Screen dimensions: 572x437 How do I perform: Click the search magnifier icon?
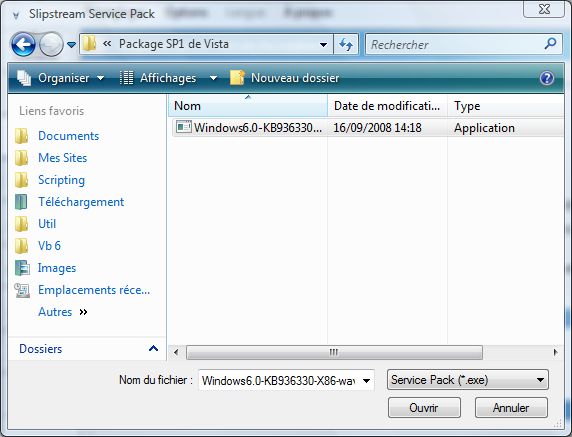550,44
